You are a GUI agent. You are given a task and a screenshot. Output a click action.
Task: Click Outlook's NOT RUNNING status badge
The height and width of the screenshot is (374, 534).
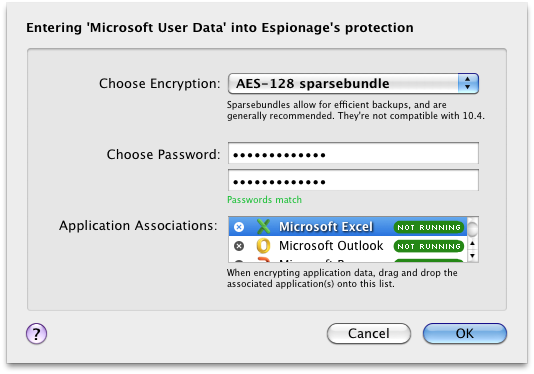pyautogui.click(x=429, y=246)
